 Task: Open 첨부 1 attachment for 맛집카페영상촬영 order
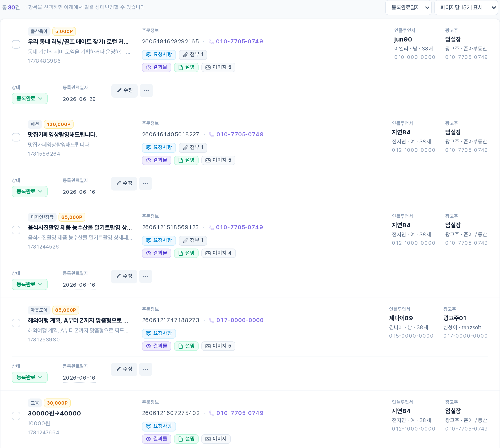(x=193, y=147)
